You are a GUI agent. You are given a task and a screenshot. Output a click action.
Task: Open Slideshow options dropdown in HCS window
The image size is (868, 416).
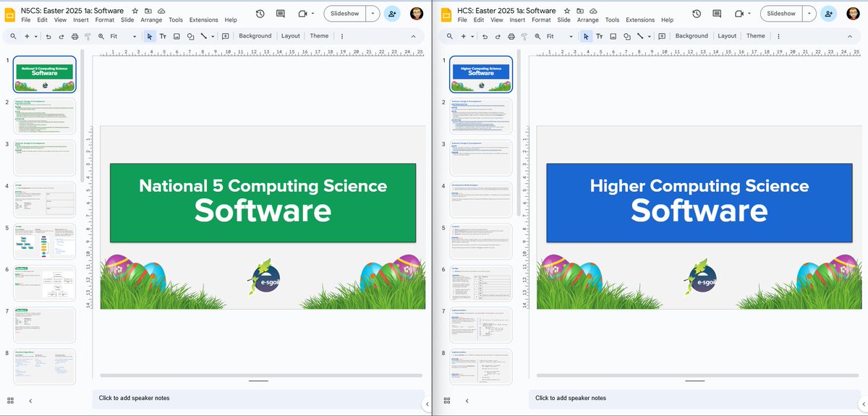point(809,14)
